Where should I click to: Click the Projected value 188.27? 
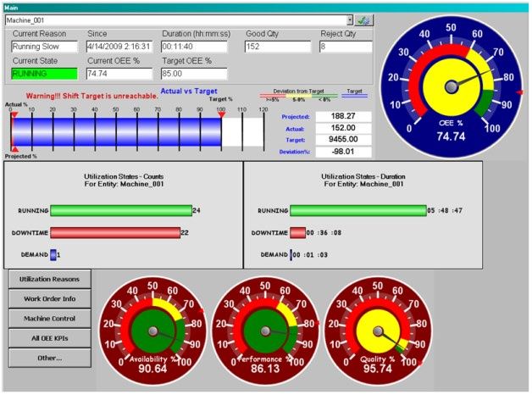(x=343, y=116)
